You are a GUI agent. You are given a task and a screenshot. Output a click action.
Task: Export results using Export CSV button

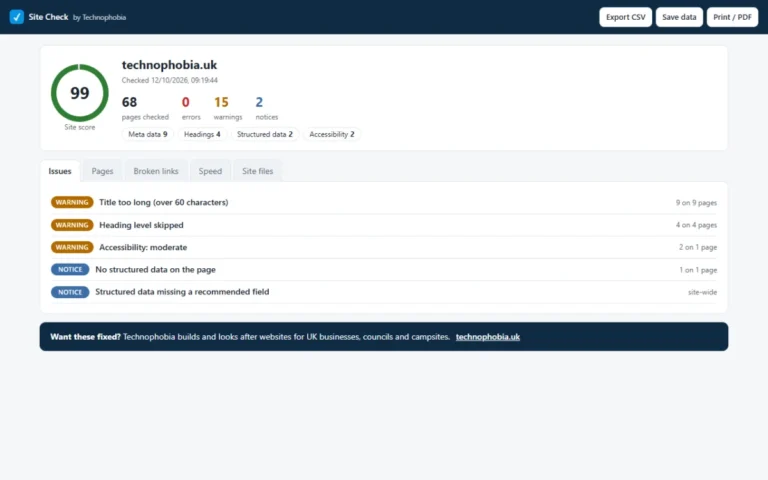click(x=625, y=17)
